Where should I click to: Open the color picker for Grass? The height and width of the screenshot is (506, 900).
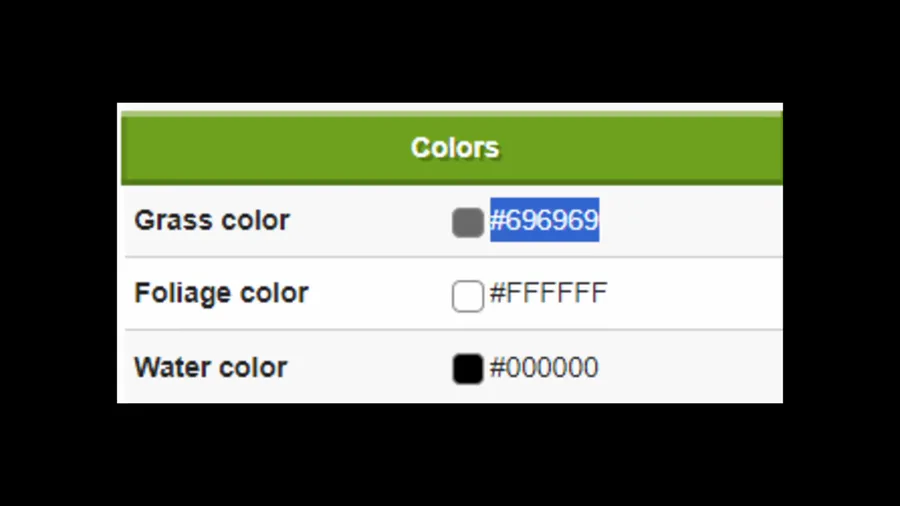pyautogui.click(x=467, y=222)
